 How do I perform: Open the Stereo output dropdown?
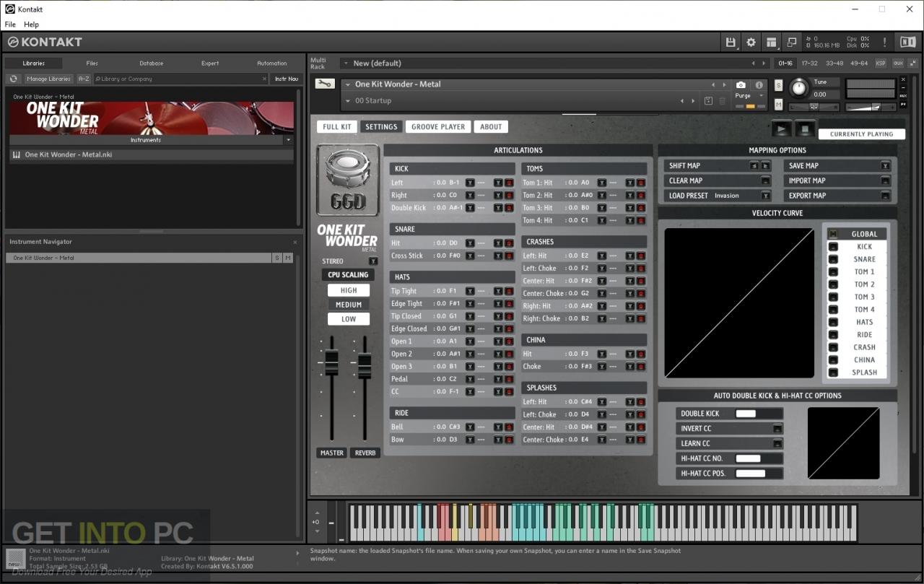pos(372,261)
